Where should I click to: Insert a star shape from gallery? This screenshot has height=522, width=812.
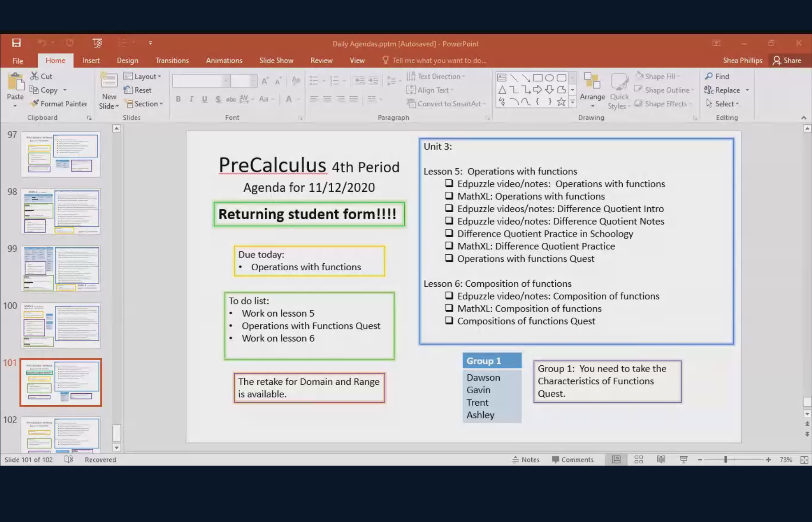(561, 102)
